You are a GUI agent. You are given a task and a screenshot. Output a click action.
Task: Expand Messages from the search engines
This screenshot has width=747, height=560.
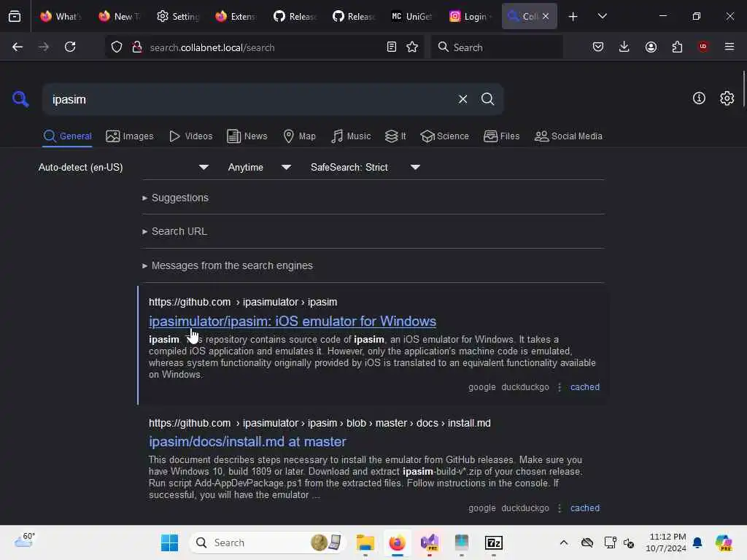click(x=228, y=265)
